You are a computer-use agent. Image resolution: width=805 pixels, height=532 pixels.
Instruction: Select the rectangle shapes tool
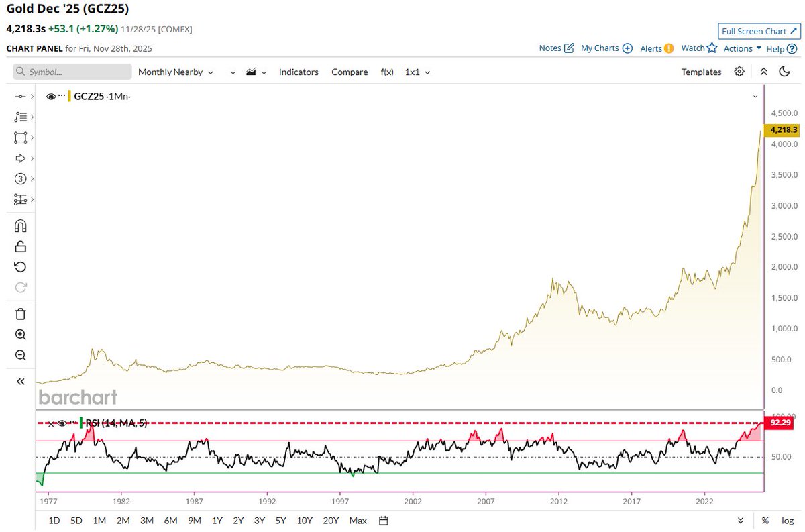(x=21, y=138)
